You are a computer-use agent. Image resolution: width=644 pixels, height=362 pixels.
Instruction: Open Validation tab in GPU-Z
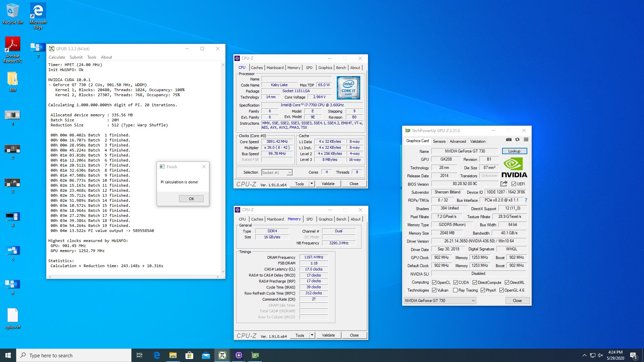coord(478,141)
